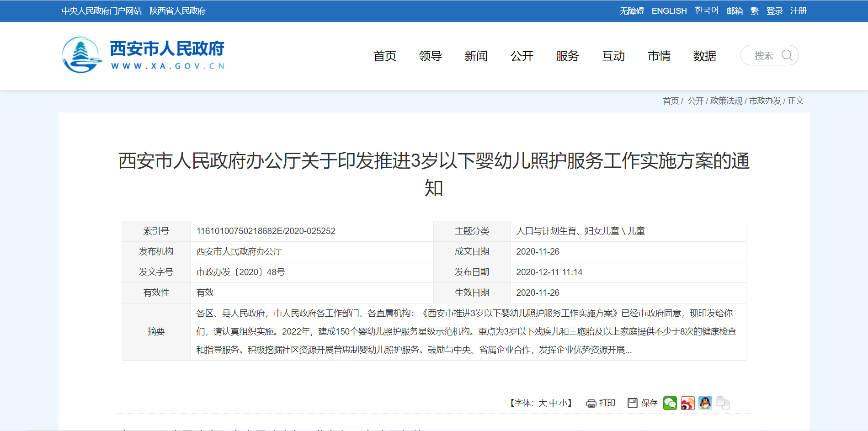Click the save (保存) floppy disk icon

click(x=633, y=403)
